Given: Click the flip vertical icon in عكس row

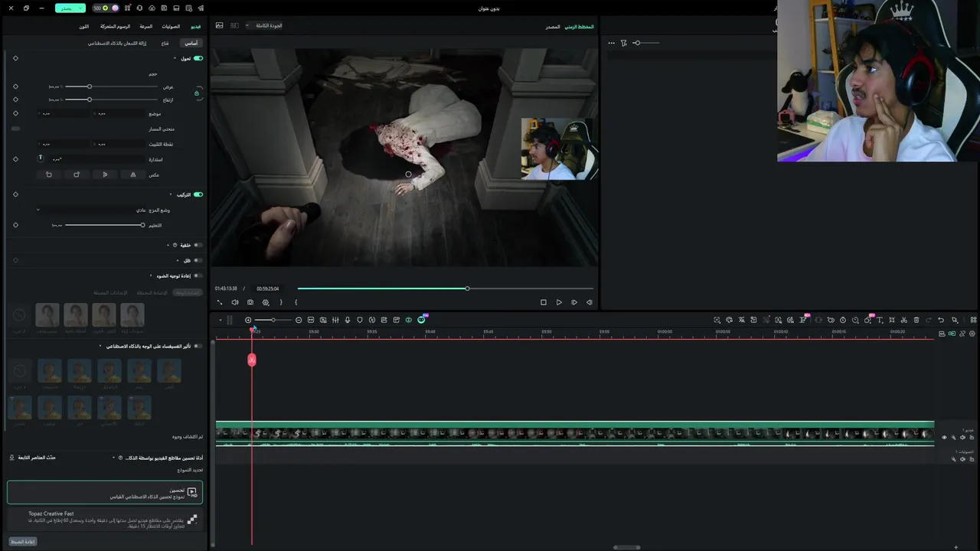Looking at the screenshot, I should (x=105, y=174).
